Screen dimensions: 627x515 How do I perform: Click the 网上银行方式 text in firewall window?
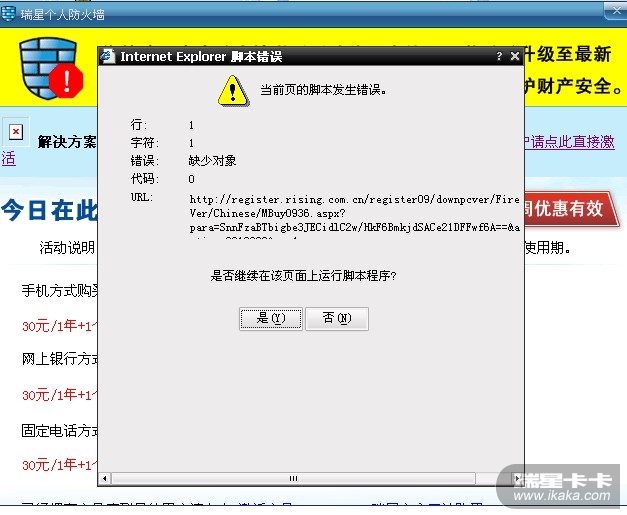pyautogui.click(x=60, y=359)
